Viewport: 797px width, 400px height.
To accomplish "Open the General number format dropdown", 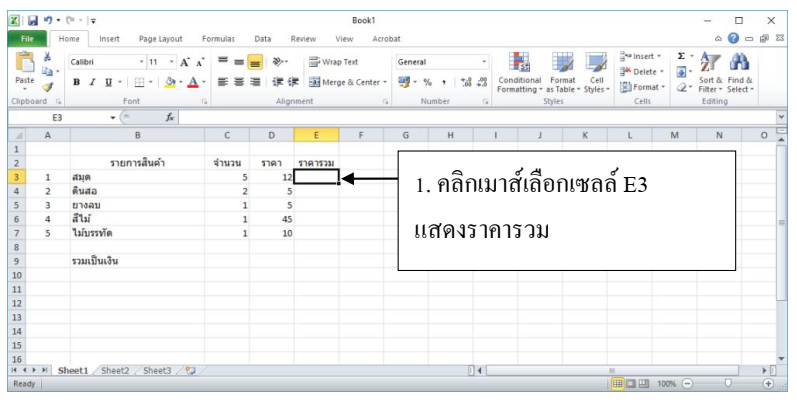I will (484, 61).
